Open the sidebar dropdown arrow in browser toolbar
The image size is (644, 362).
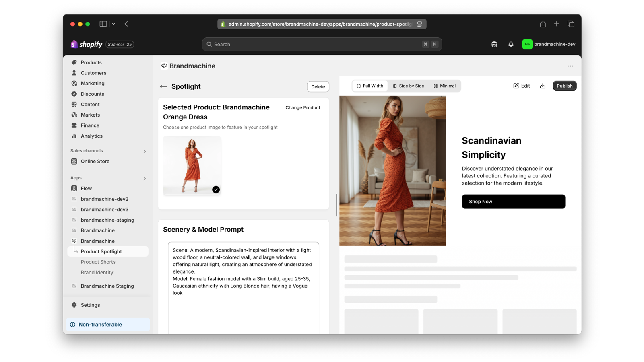coord(114,24)
